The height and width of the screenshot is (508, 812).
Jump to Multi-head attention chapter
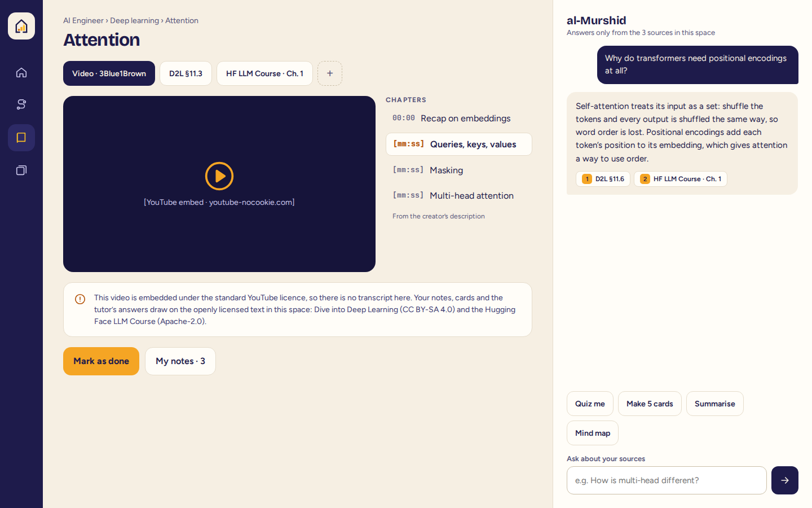coord(458,196)
